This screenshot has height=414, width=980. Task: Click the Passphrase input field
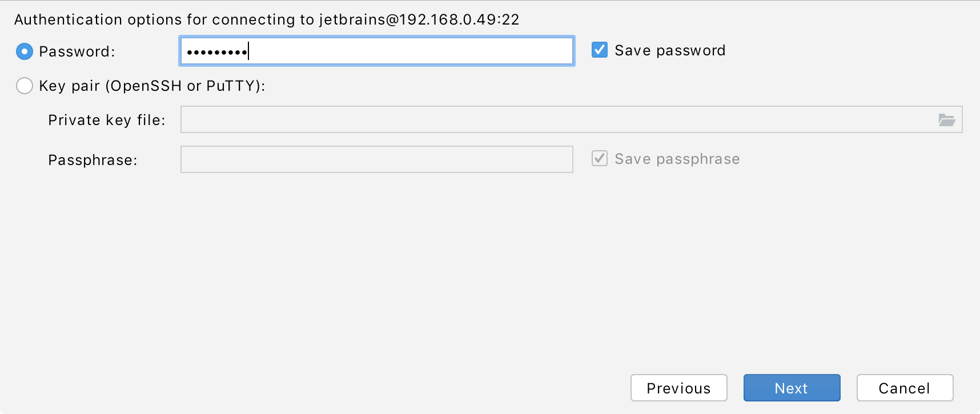click(x=377, y=159)
